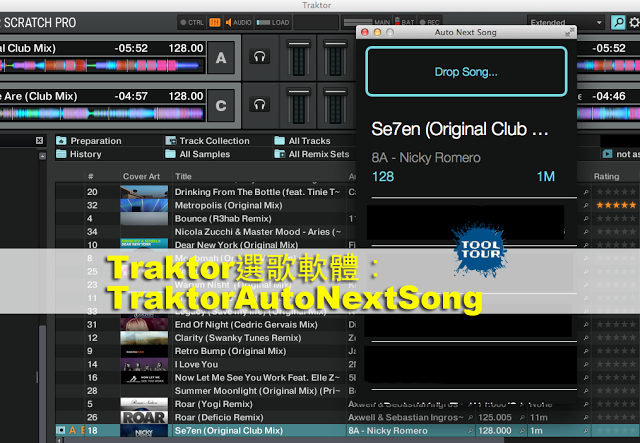
Task: Click the Deck A waveform overview stripe
Action: click(x=102, y=65)
